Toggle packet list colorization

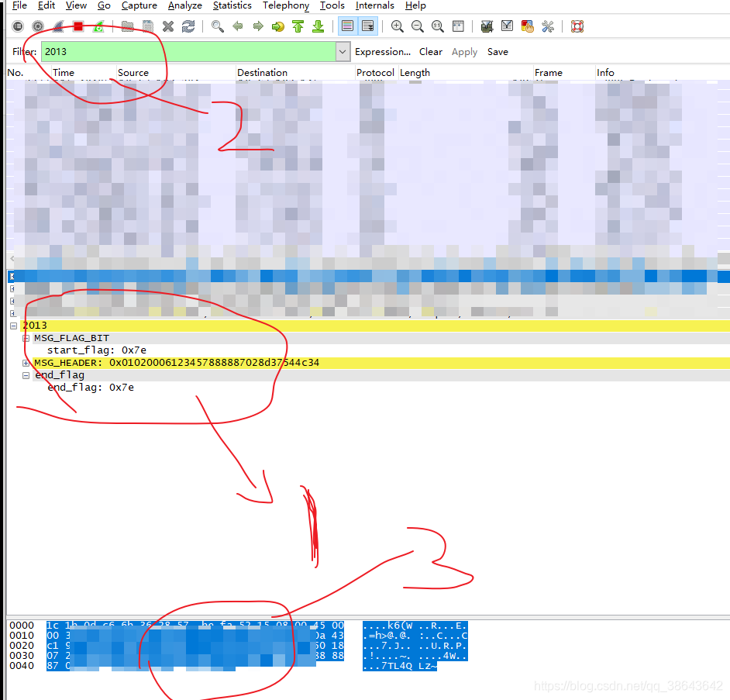click(347, 26)
